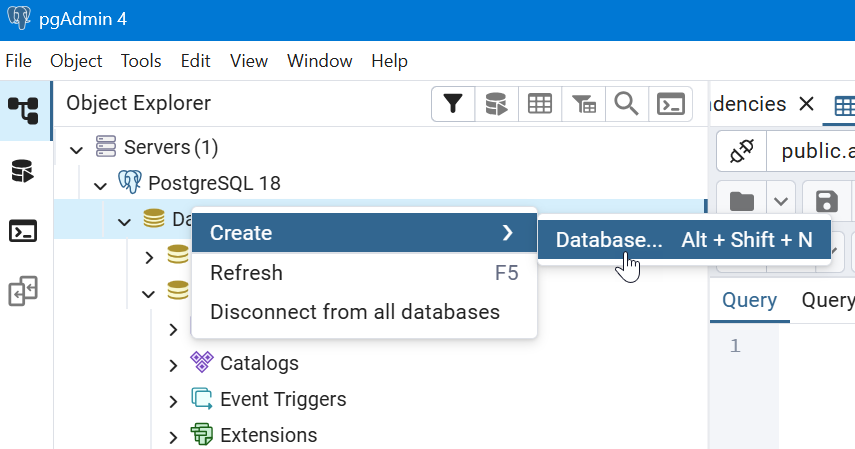
Task: Click the Save File disk icon
Action: coord(827,202)
